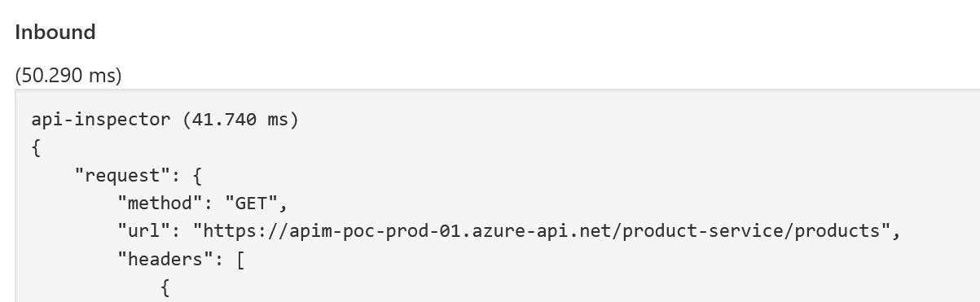Select the api-inspector label in trace
Screen dimensions: 980x302
101,120
